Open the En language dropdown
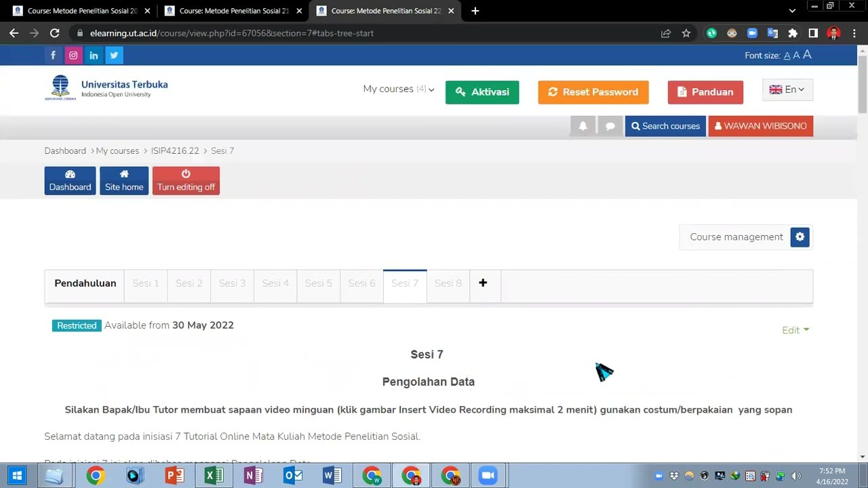The height and width of the screenshot is (488, 868). coord(787,89)
